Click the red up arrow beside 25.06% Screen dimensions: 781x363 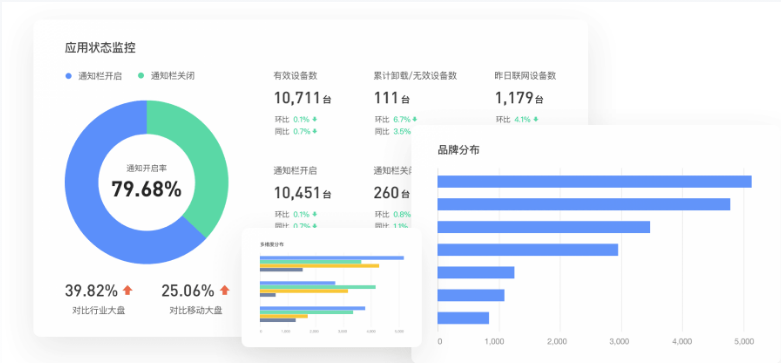click(x=225, y=290)
